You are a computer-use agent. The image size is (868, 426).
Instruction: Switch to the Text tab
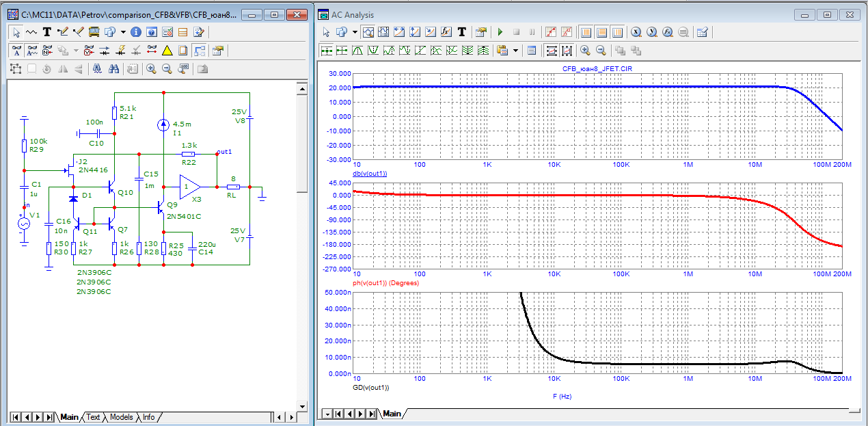[93, 417]
